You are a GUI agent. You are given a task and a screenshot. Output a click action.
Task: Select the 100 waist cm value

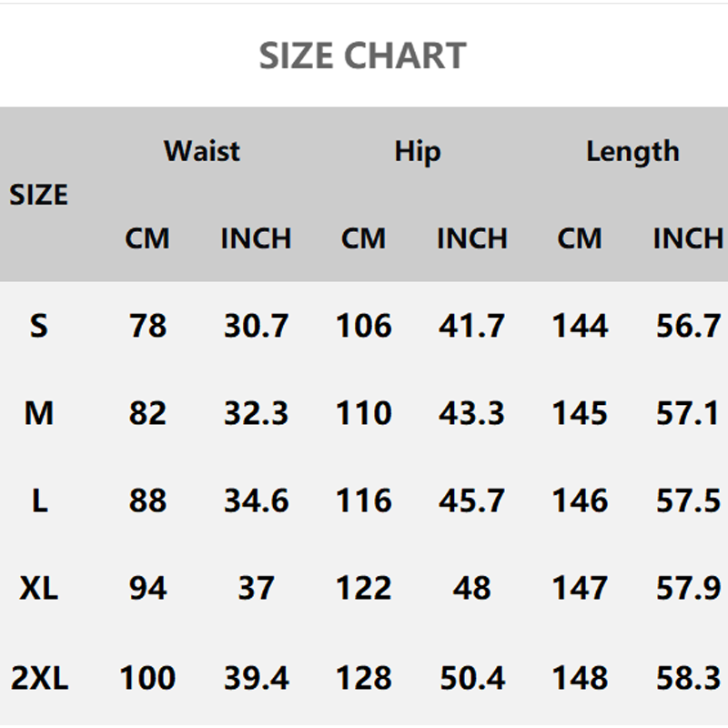[x=147, y=677]
